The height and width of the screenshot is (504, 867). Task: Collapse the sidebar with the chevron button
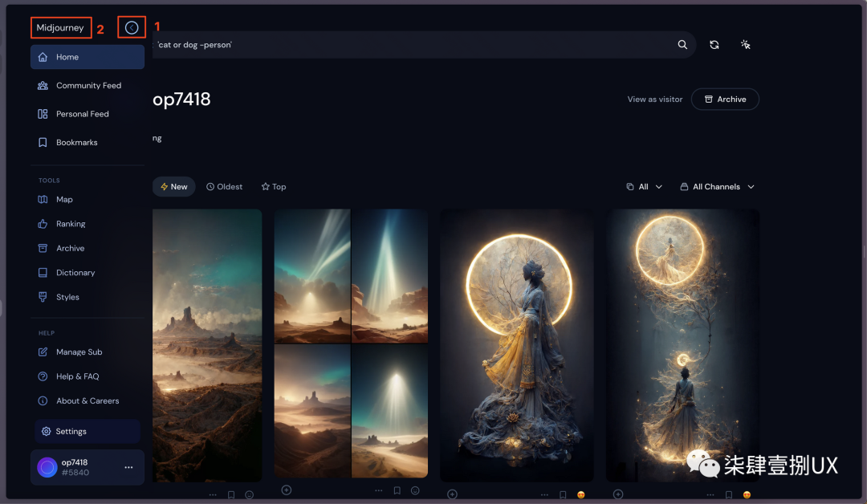pos(132,27)
